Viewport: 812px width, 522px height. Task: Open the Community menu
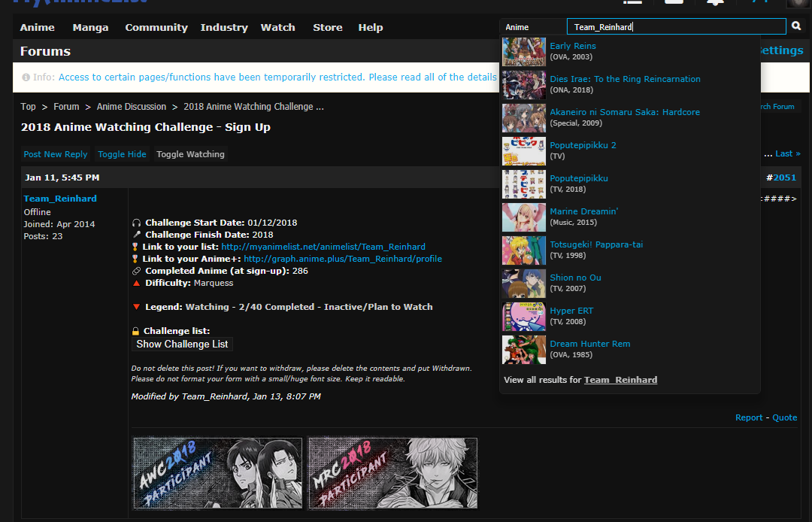point(156,28)
